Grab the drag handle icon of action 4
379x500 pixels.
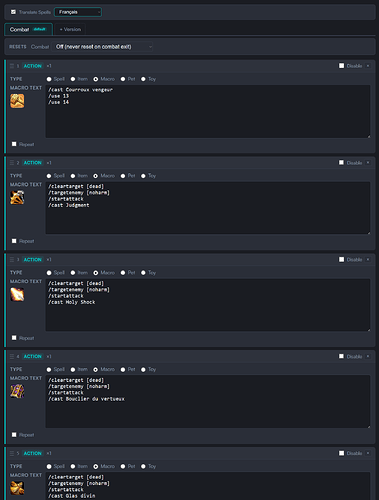(12, 356)
